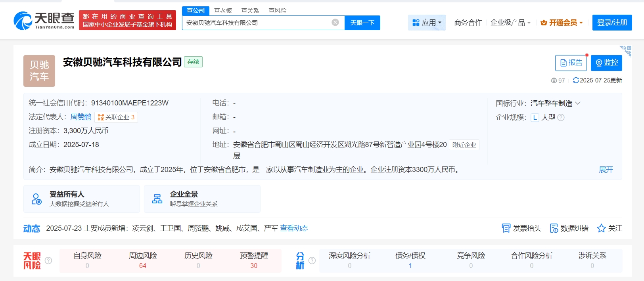The width and height of the screenshot is (644, 281).
Task: Click the credit code 91340100MAEPE1223W
Action: click(130, 103)
